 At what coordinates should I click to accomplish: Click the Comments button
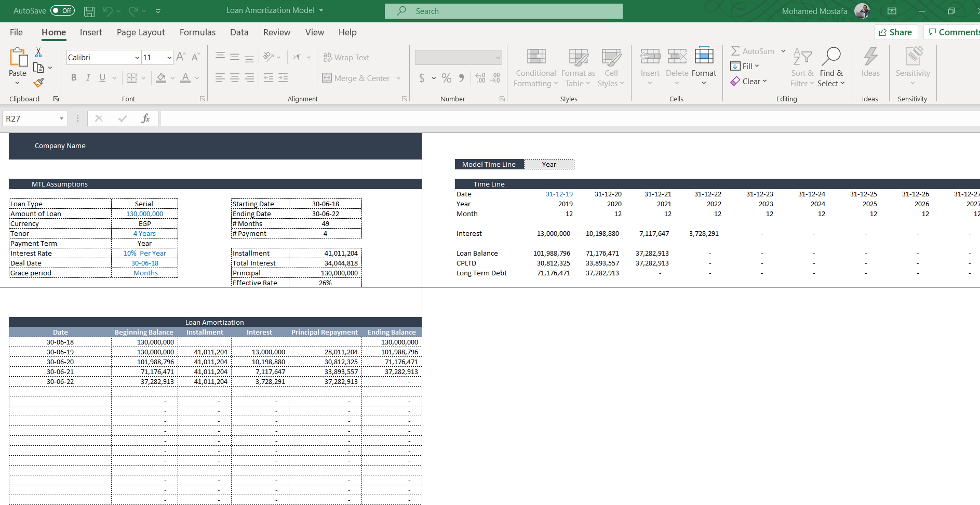pos(953,32)
